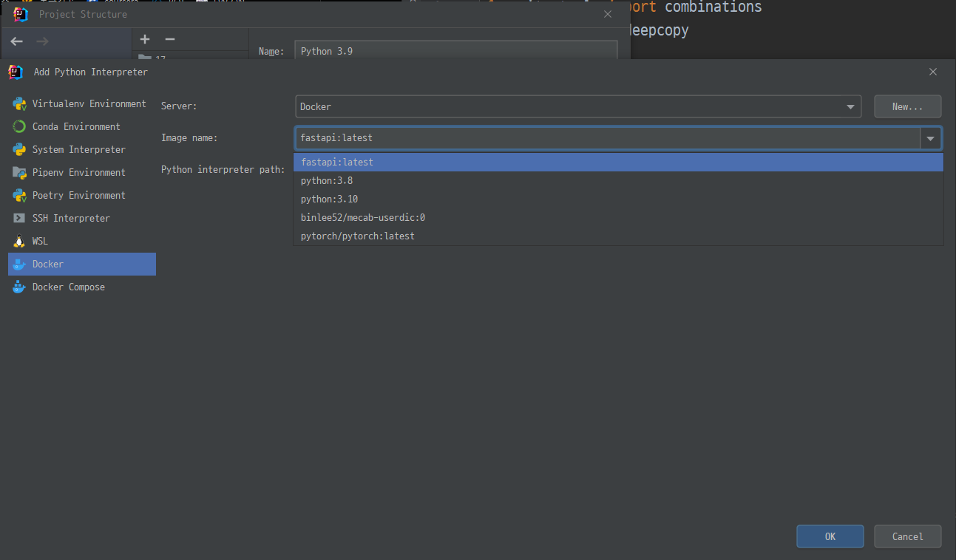
Task: Click the System Interpreter python icon
Action: (x=19, y=149)
